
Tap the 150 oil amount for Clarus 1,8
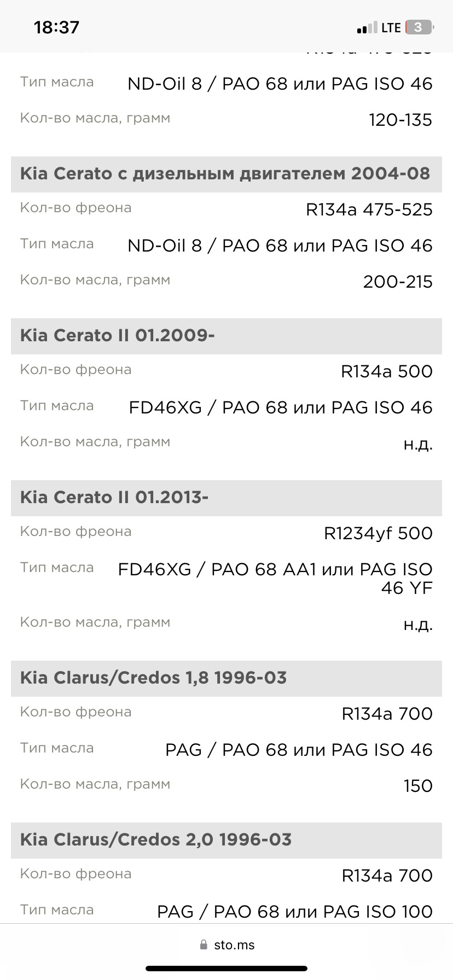(418, 786)
